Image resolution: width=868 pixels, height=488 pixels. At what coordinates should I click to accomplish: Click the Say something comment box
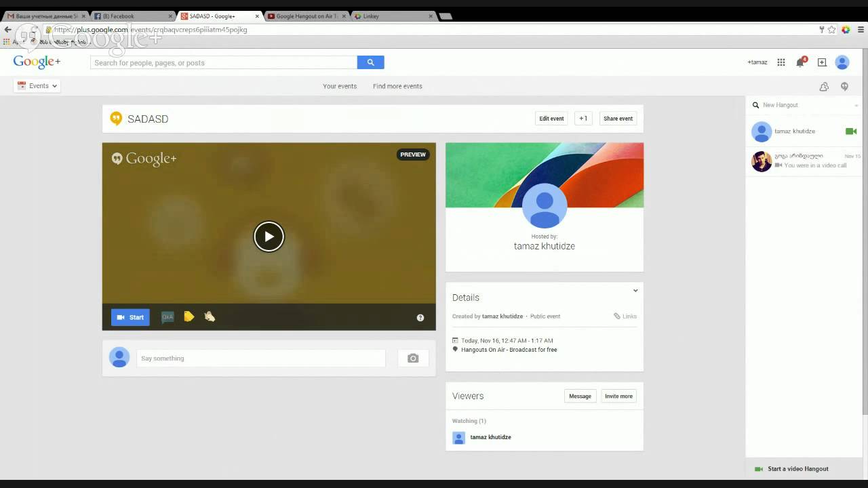point(261,358)
